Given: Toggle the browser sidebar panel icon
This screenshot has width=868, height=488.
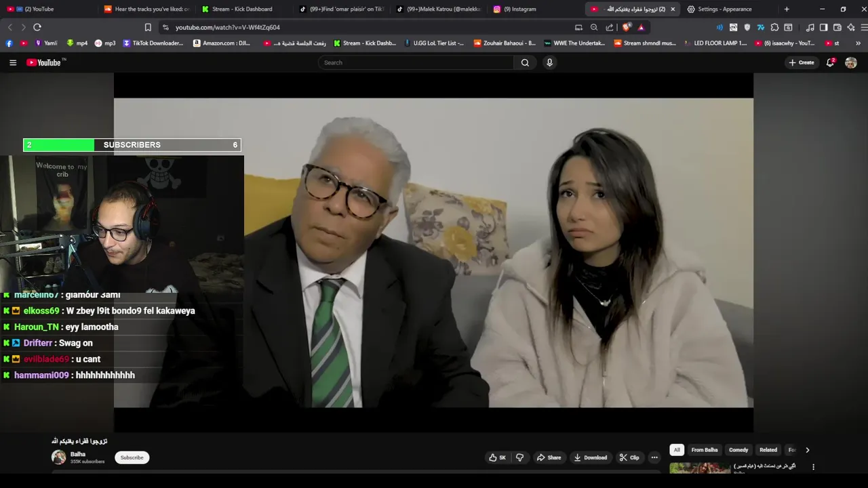Looking at the screenshot, I should click(x=823, y=27).
